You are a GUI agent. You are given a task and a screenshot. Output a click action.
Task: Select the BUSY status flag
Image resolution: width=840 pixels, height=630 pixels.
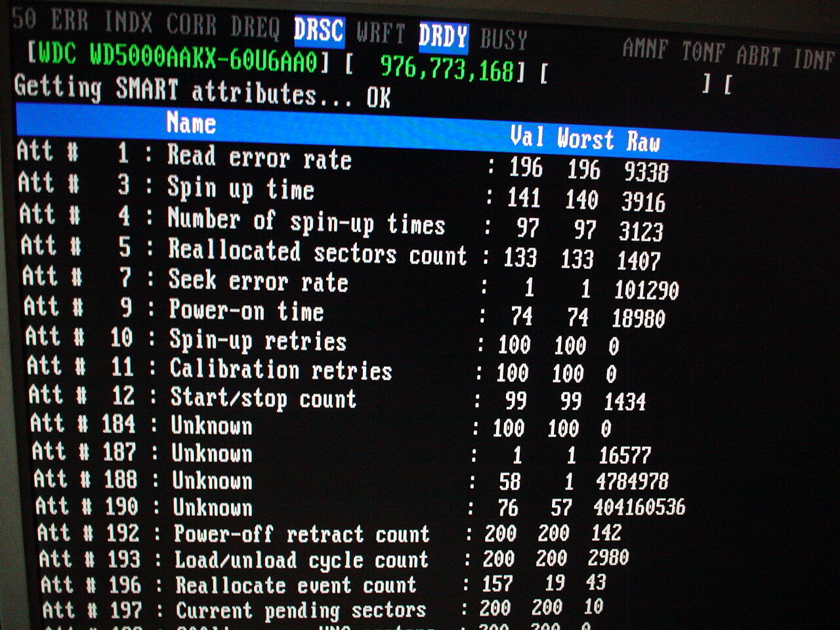coord(504,39)
